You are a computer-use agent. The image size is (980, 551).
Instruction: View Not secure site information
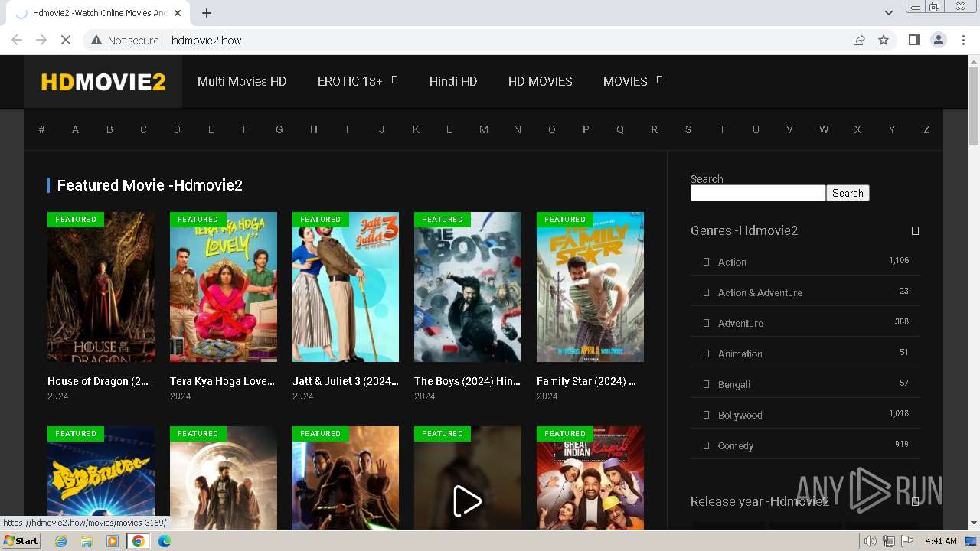click(125, 40)
